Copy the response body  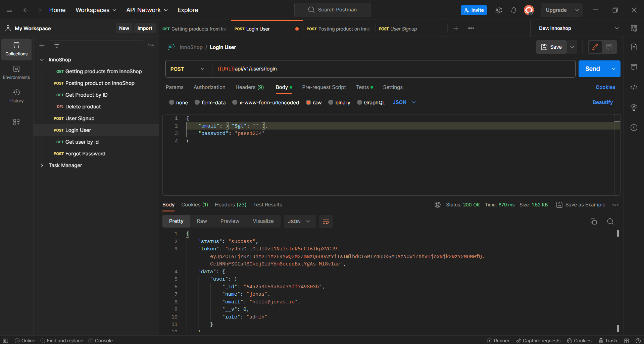(593, 222)
